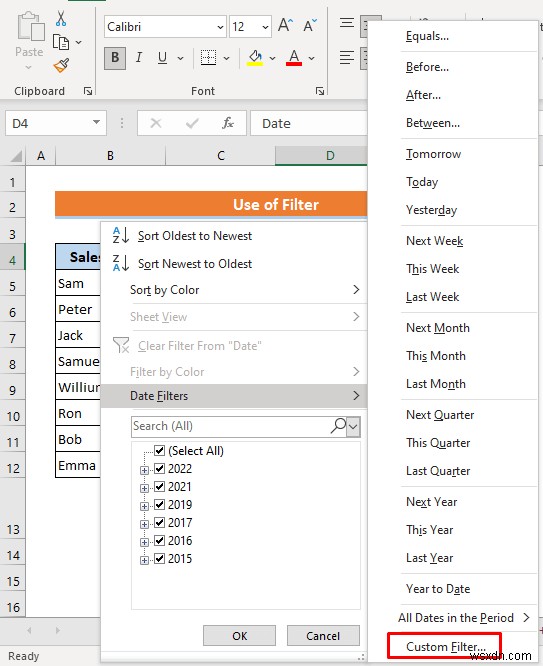Screen dimensions: 543x666
Task: Click the OK button
Action: click(239, 635)
